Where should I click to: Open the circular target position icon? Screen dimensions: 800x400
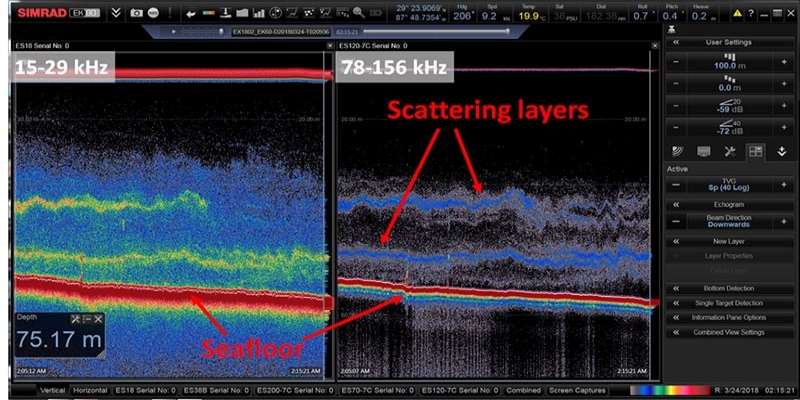click(x=276, y=13)
